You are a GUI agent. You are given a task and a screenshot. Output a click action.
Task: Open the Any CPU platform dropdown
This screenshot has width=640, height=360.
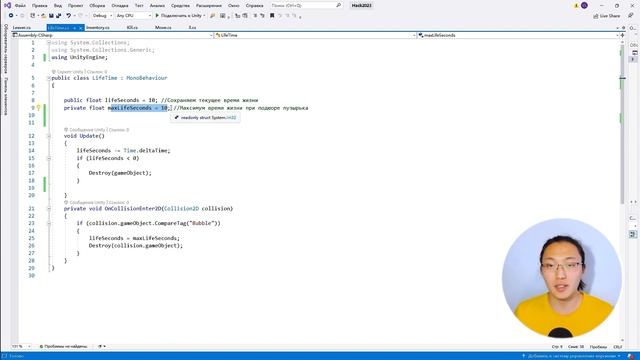coord(133,16)
